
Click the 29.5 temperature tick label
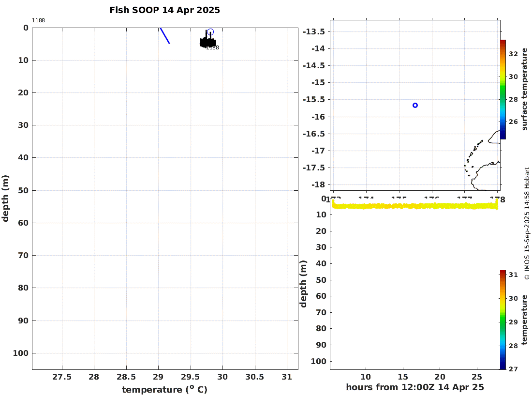coord(191,377)
